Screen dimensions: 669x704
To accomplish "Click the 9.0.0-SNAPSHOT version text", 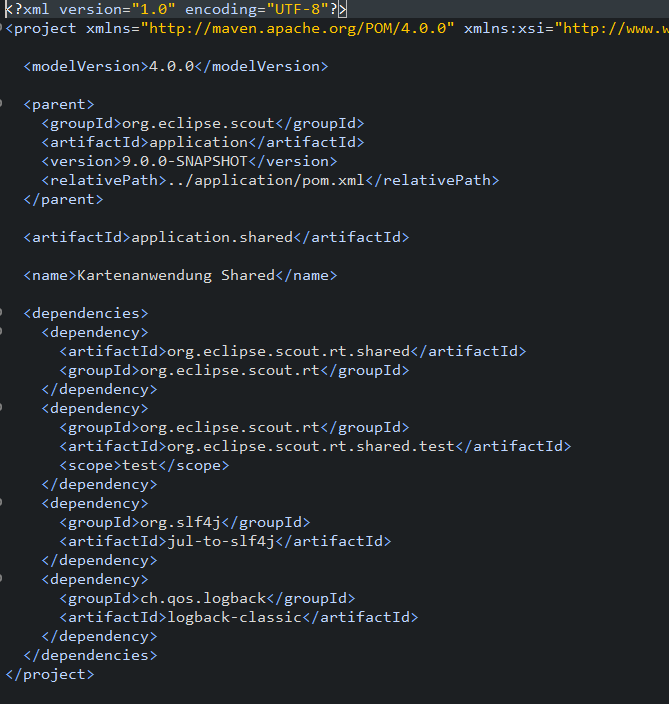I will [x=185, y=161].
